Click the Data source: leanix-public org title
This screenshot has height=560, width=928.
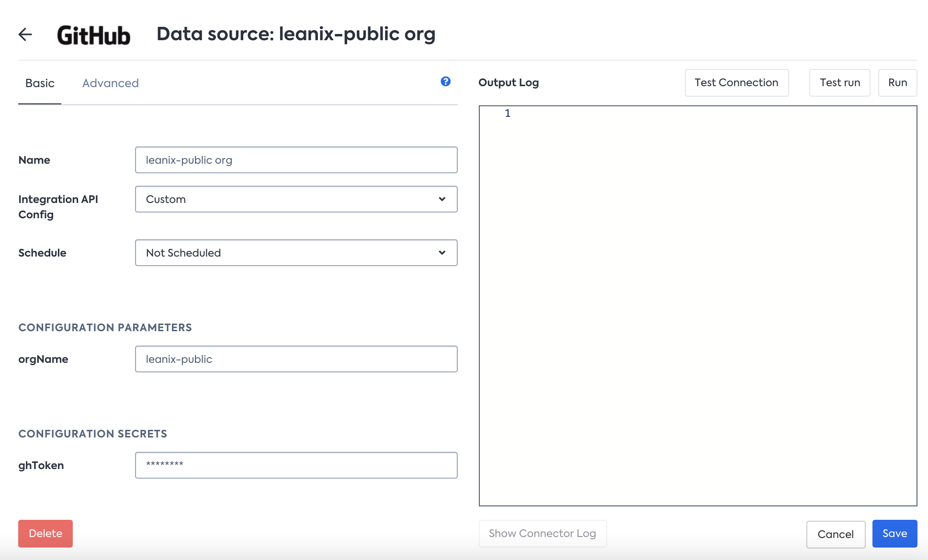coord(296,34)
